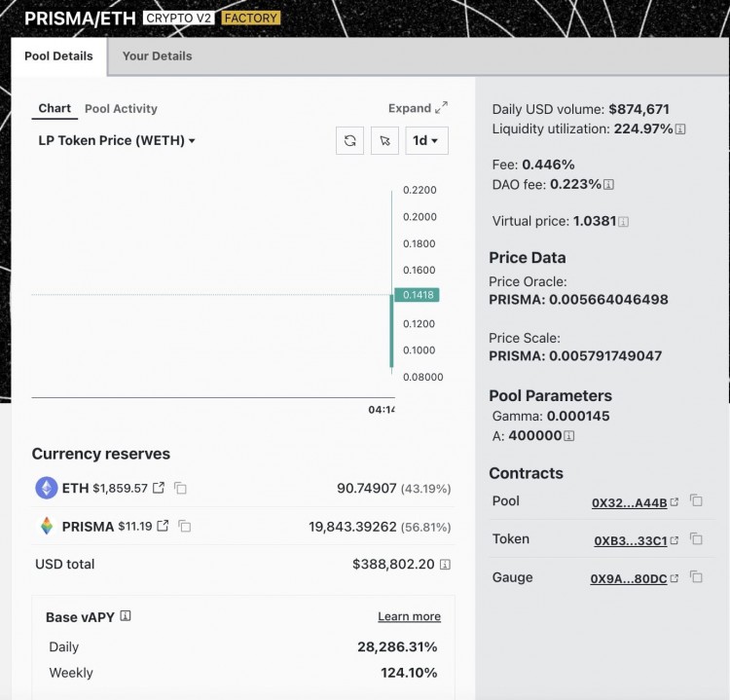Screen dimensions: 730x700
Task: Click Liquidity utilization info icon
Action: [x=680, y=129]
